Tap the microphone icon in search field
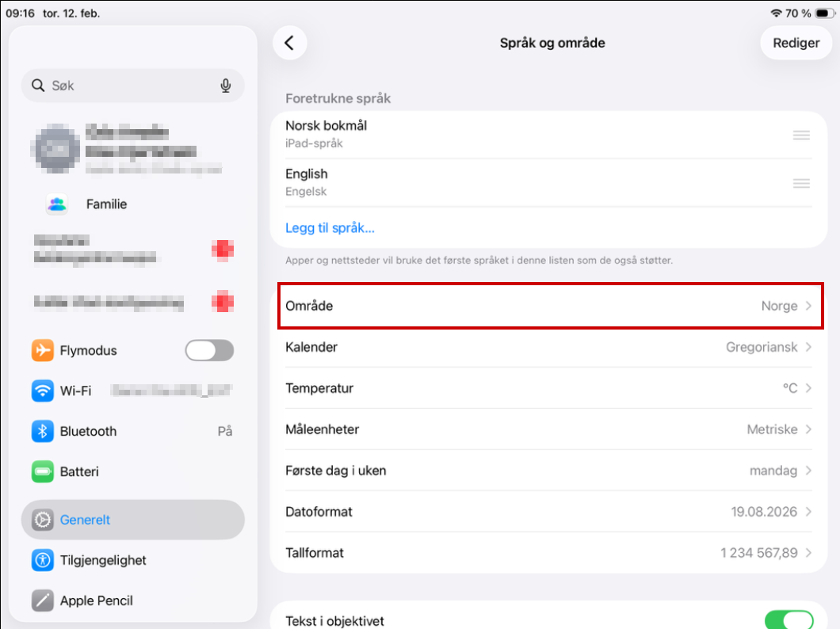The height and width of the screenshot is (629, 840). coord(226,86)
